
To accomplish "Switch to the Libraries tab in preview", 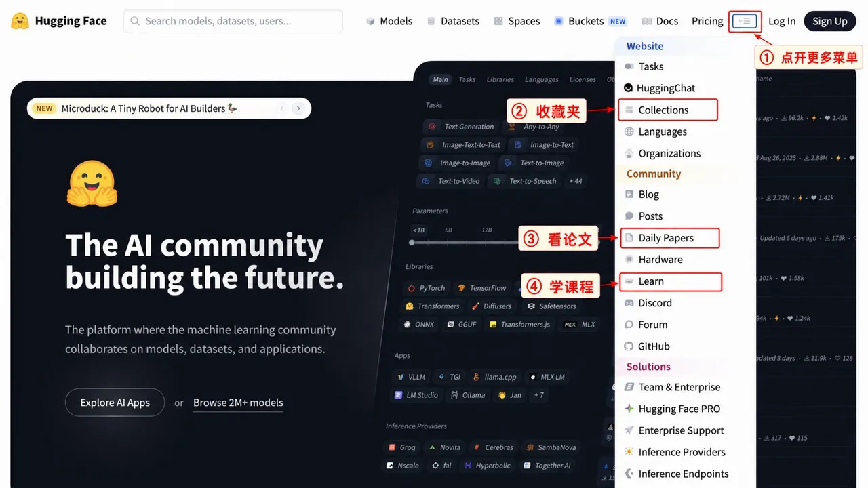I will pos(500,79).
